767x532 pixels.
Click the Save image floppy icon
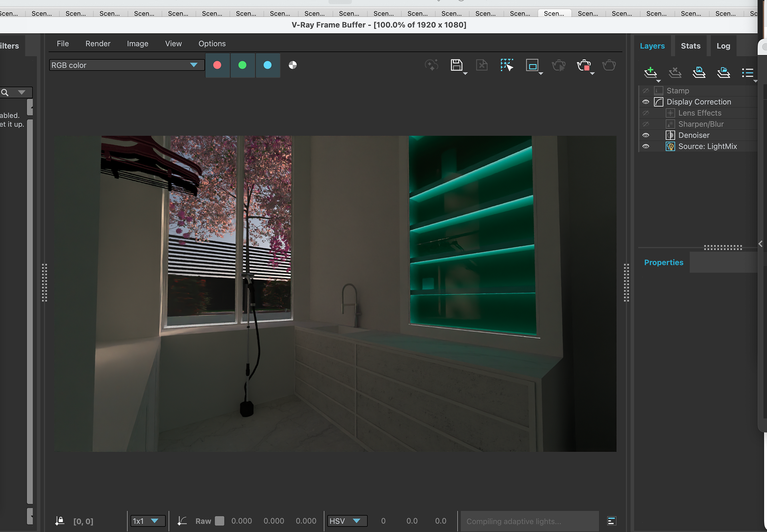tap(456, 65)
